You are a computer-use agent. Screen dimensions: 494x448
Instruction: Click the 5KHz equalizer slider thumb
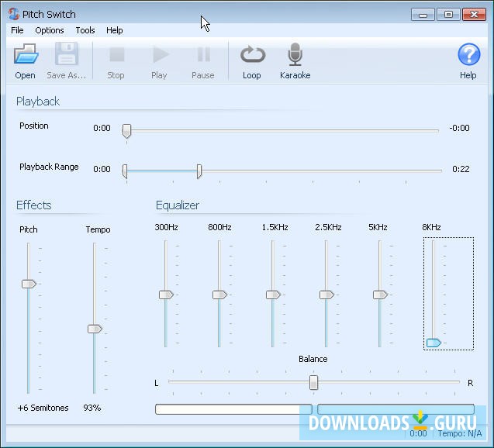381,295
